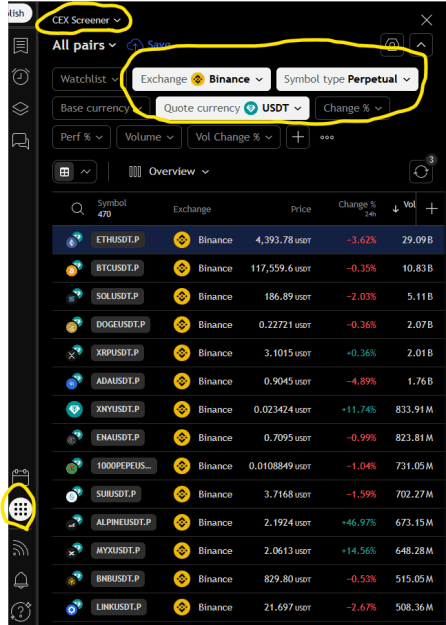This screenshot has height=625, width=446.
Task: Expand the Quote currency USDT dropdown
Action: click(x=232, y=108)
